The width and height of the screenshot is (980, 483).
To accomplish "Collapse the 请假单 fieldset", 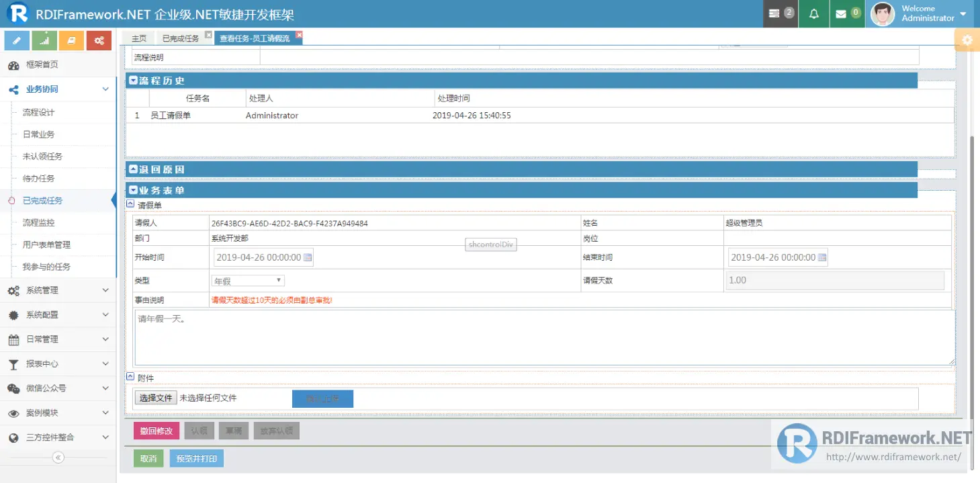I will tap(130, 204).
